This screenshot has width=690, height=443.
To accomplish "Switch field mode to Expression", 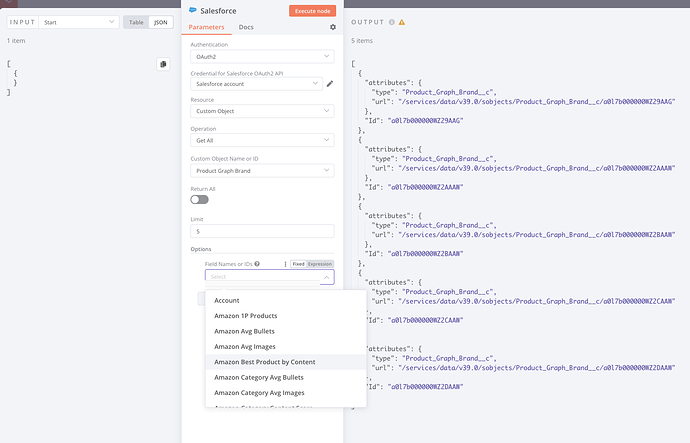I will coord(320,264).
